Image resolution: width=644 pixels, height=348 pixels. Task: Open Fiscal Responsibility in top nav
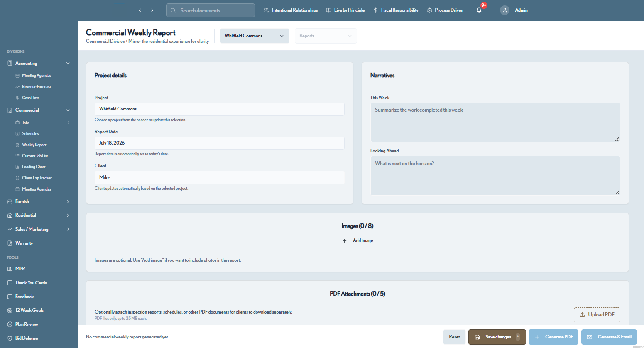coord(396,10)
